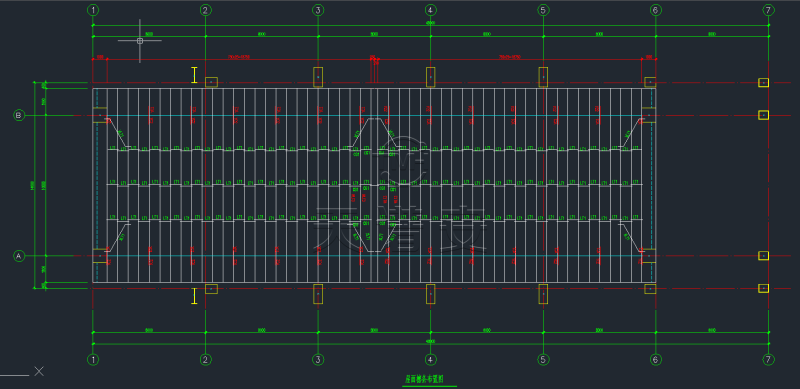Click the crosshair cursor pickbox
800x389 pixels.
[x=140, y=41]
